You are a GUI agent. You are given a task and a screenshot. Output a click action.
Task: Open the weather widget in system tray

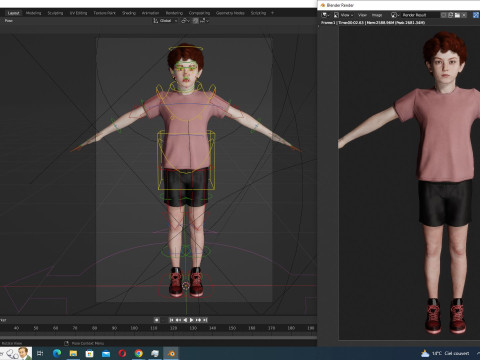[x=445, y=353]
